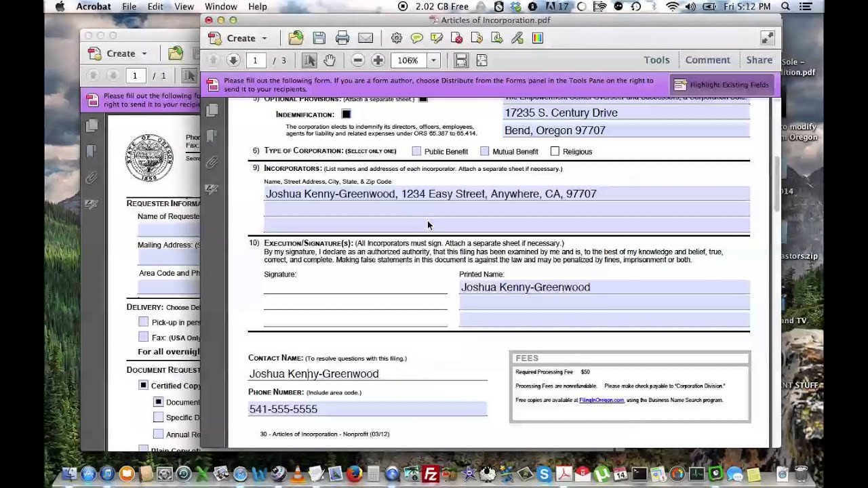Open the bookmarks side panel
This screenshot has height=488, width=868.
(212, 136)
